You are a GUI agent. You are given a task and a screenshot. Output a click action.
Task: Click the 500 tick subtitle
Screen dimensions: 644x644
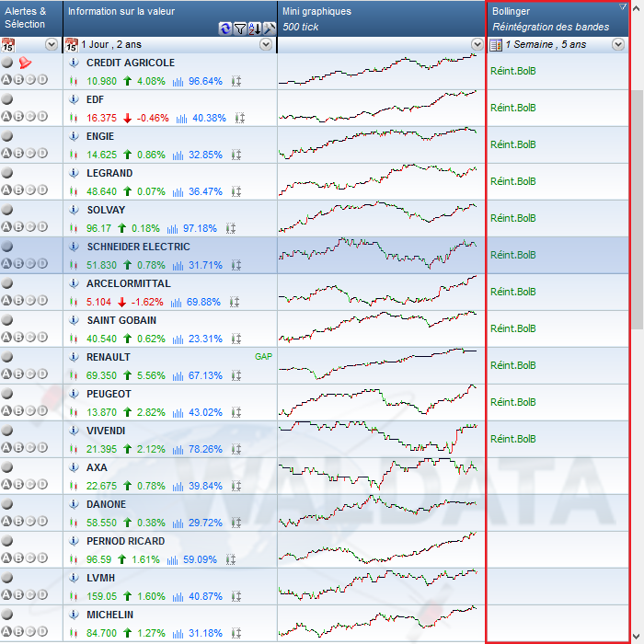tap(300, 27)
